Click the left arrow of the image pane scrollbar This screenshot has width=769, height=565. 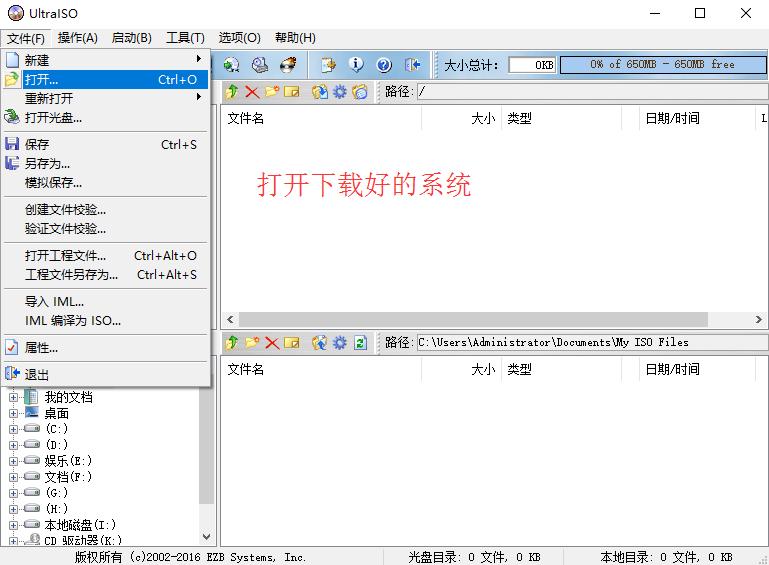point(230,320)
